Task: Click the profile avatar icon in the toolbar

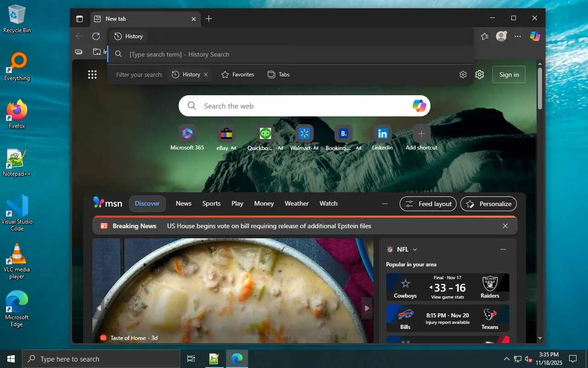Action: click(501, 36)
